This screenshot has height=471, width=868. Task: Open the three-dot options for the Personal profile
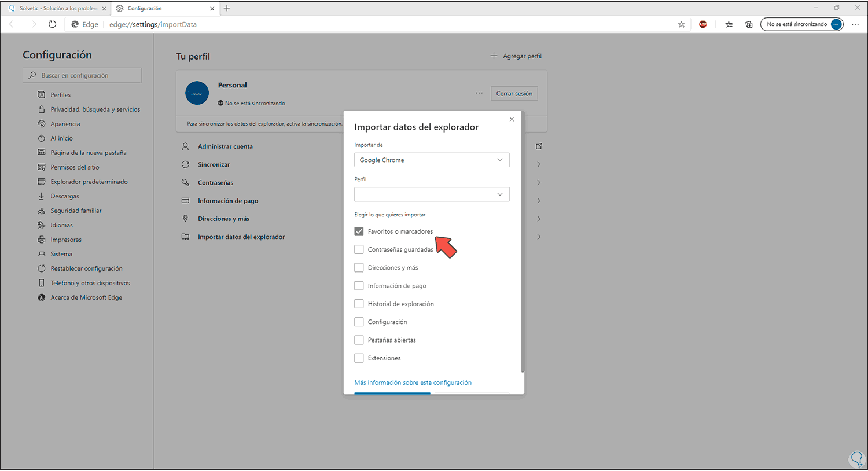pyautogui.click(x=479, y=93)
